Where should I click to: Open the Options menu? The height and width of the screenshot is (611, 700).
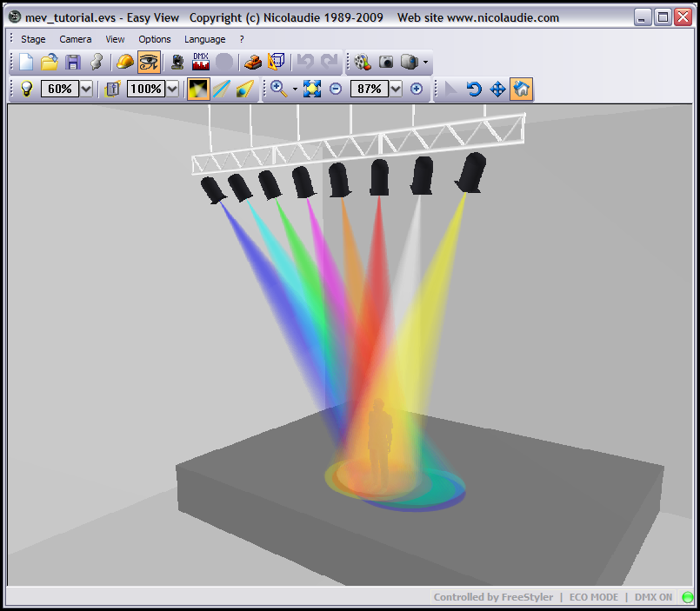coord(155,39)
